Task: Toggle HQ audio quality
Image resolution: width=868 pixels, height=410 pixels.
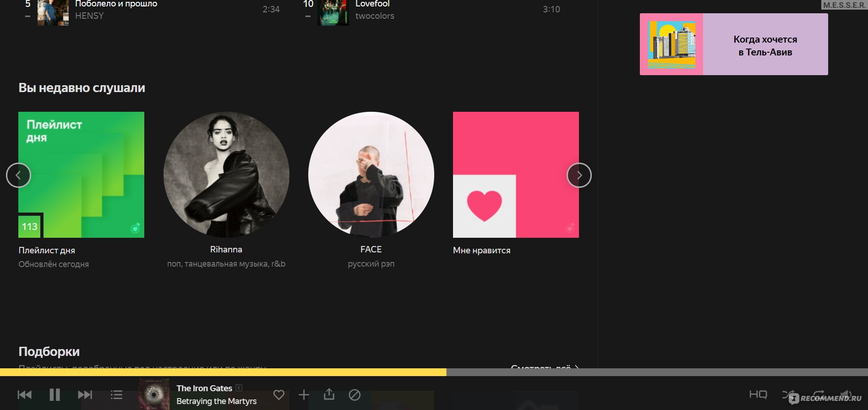Action: pos(758,394)
